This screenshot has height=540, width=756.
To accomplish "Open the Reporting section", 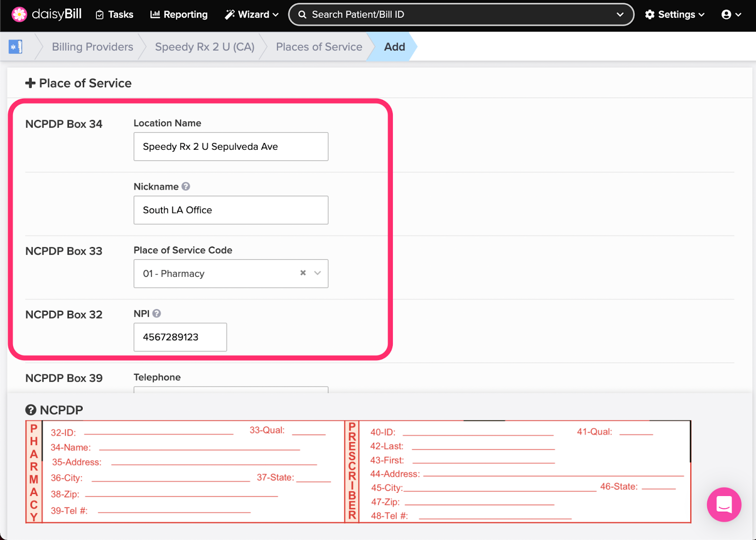I will pyautogui.click(x=179, y=15).
